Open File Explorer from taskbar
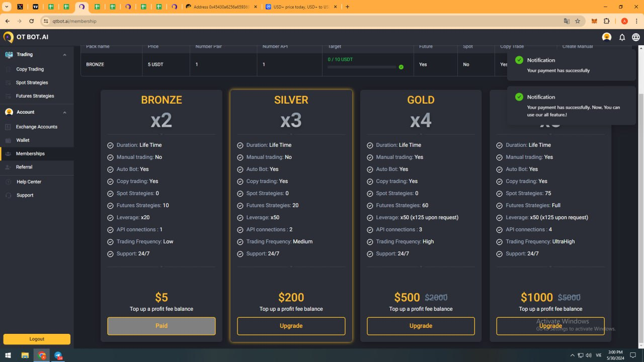The height and width of the screenshot is (362, 644). [25, 355]
